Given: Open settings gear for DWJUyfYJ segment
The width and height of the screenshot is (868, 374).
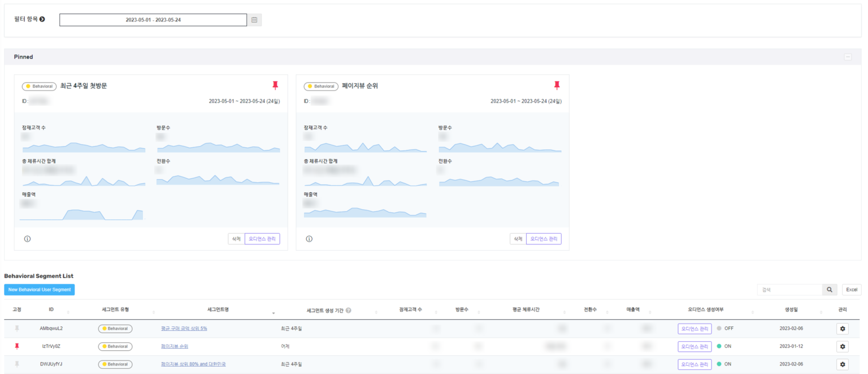Looking at the screenshot, I should (x=843, y=364).
